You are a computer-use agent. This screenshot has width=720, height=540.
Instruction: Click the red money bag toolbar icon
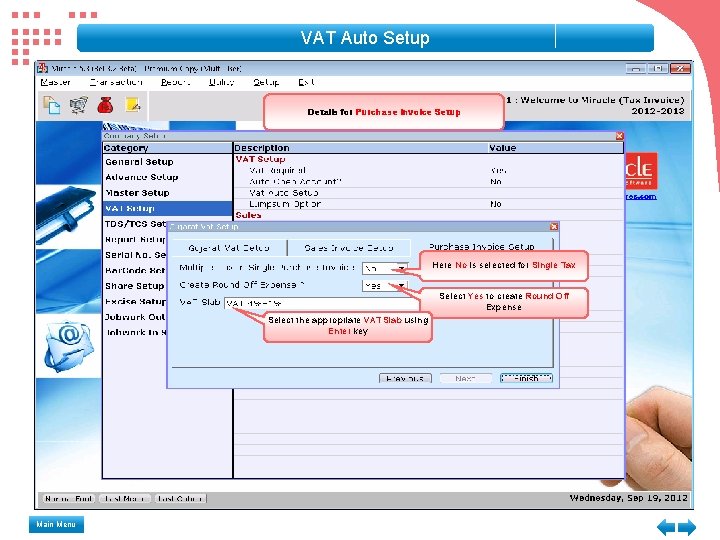(x=106, y=105)
